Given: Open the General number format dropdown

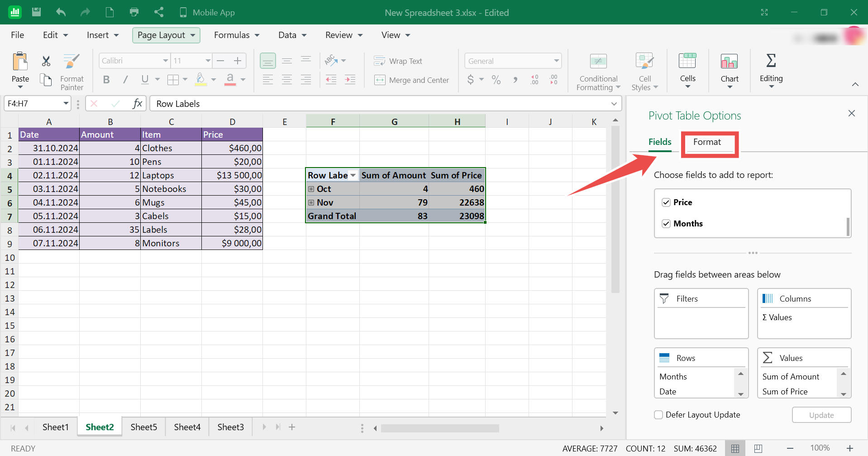Looking at the screenshot, I should click(557, 61).
